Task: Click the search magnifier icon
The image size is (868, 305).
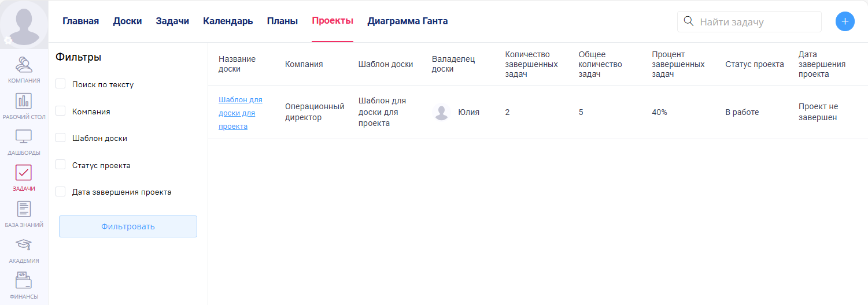Action: (x=688, y=21)
